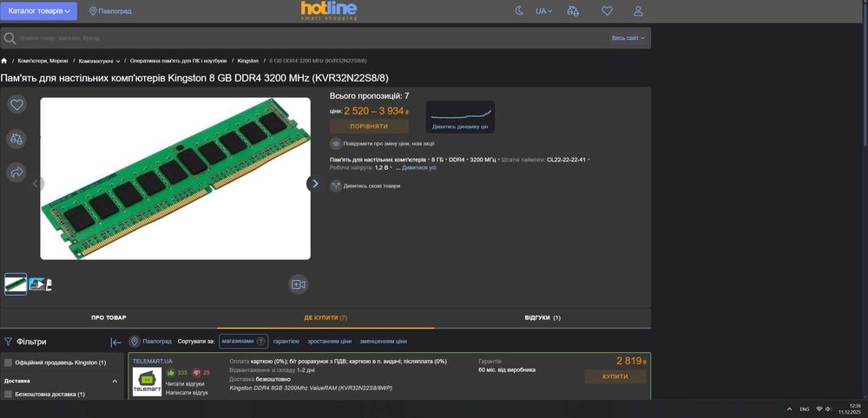Click the thumbs up 335 icon
Image resolution: width=868 pixels, height=418 pixels.
point(170,373)
